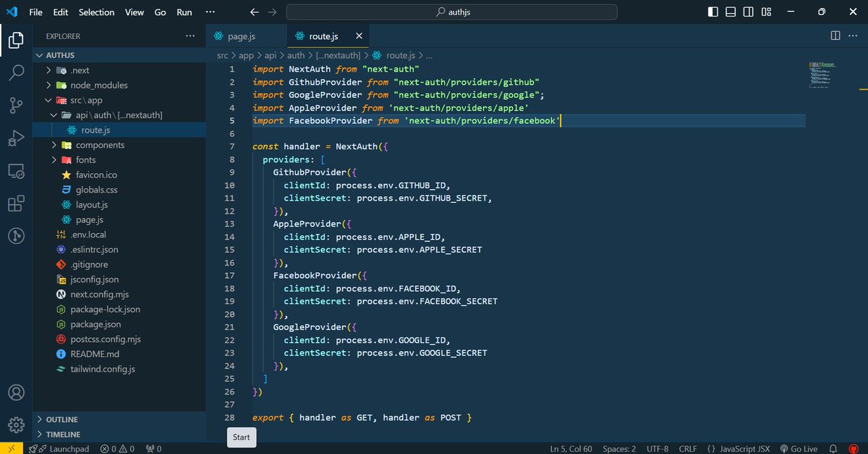Toggle the bottom panel layout icon
Viewport: 868px width, 454px height.
[x=731, y=12]
